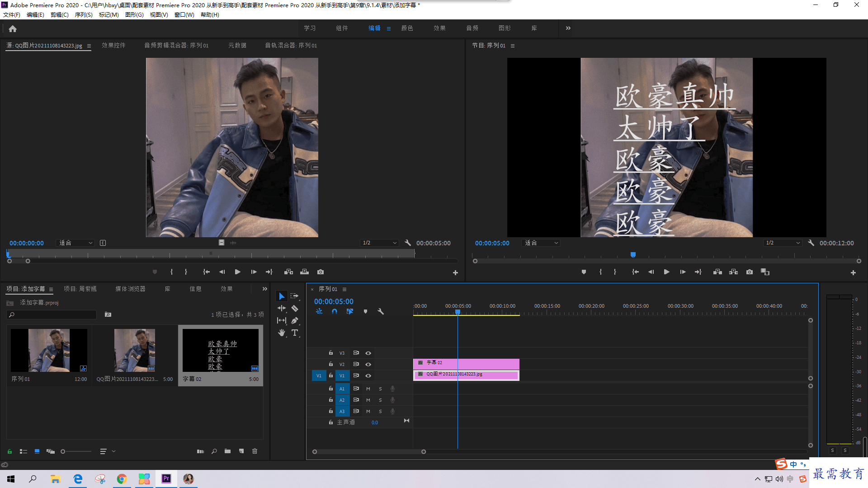Select 字幕 02 thumbnail in Project panel

tap(221, 350)
